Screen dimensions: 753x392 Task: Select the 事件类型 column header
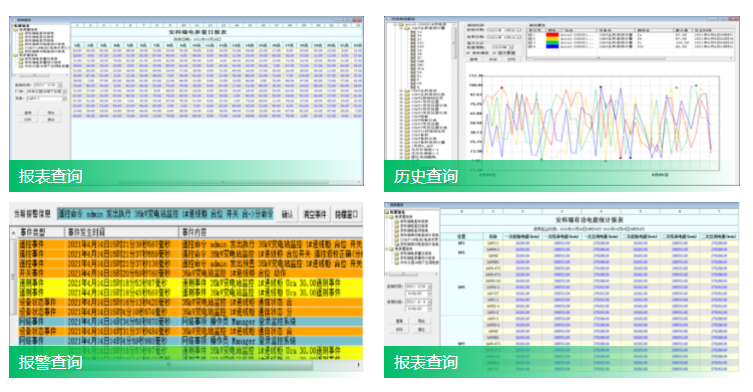coord(40,232)
